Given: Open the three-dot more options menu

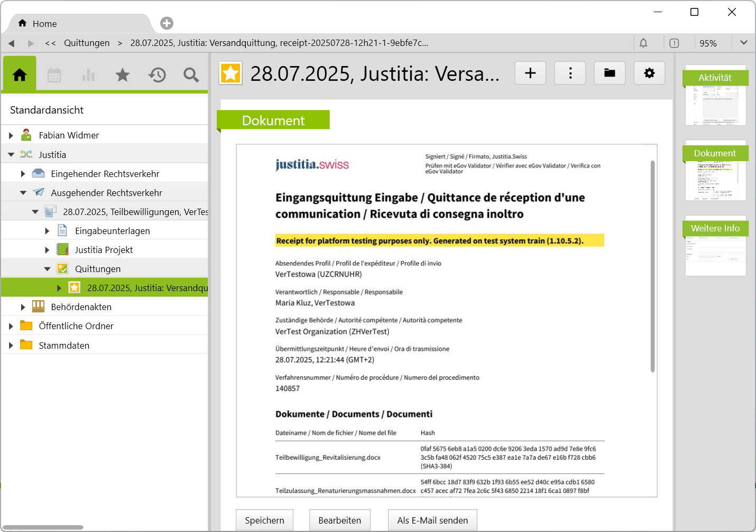Looking at the screenshot, I should point(570,73).
